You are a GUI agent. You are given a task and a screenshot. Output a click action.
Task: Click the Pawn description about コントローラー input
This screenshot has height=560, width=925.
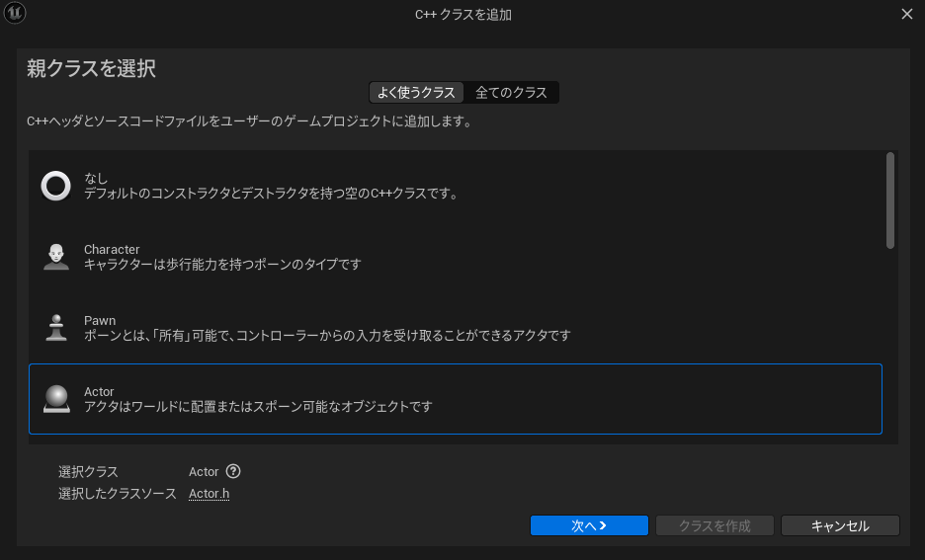tap(327, 336)
